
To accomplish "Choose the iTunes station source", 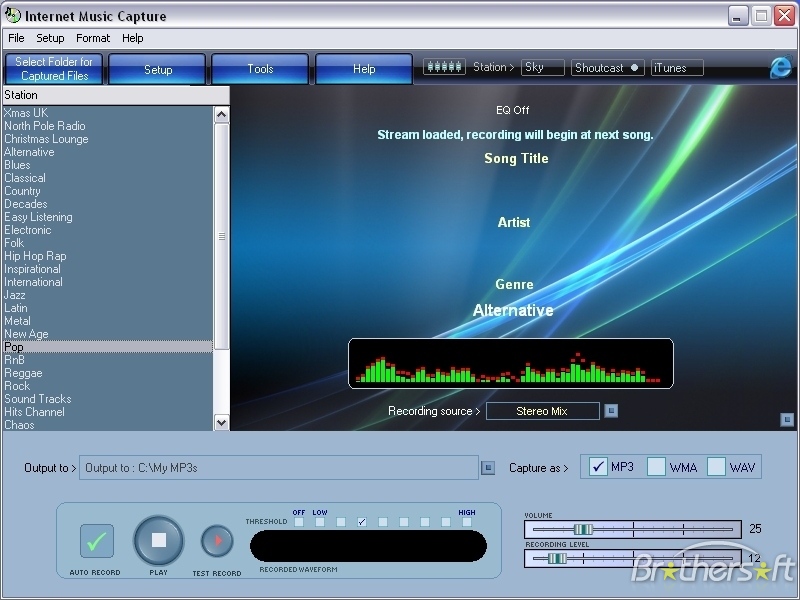I will coord(677,67).
